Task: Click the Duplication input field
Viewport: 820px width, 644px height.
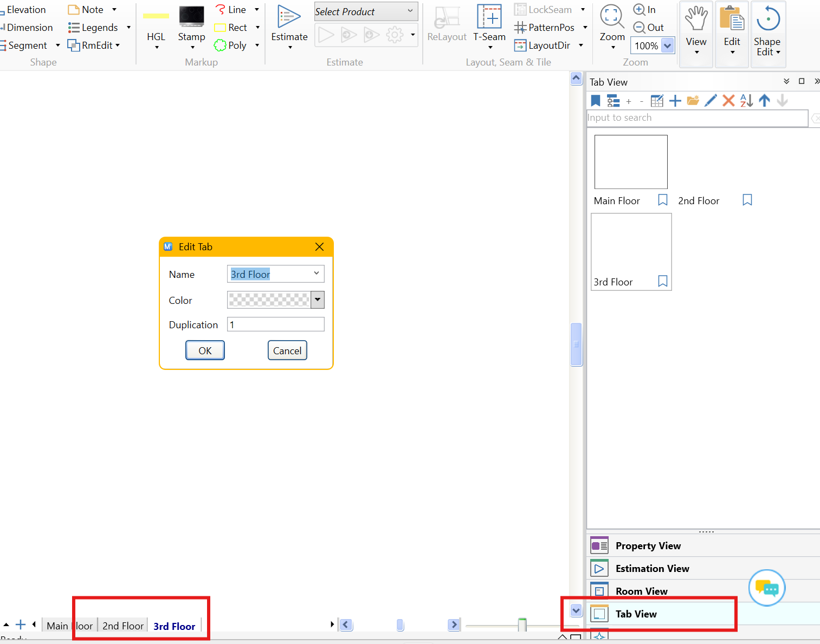Action: tap(275, 324)
